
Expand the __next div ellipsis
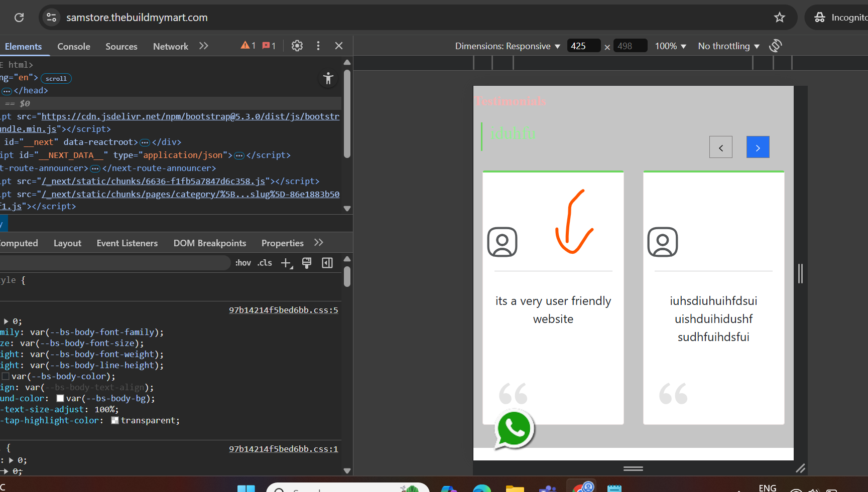click(x=145, y=142)
